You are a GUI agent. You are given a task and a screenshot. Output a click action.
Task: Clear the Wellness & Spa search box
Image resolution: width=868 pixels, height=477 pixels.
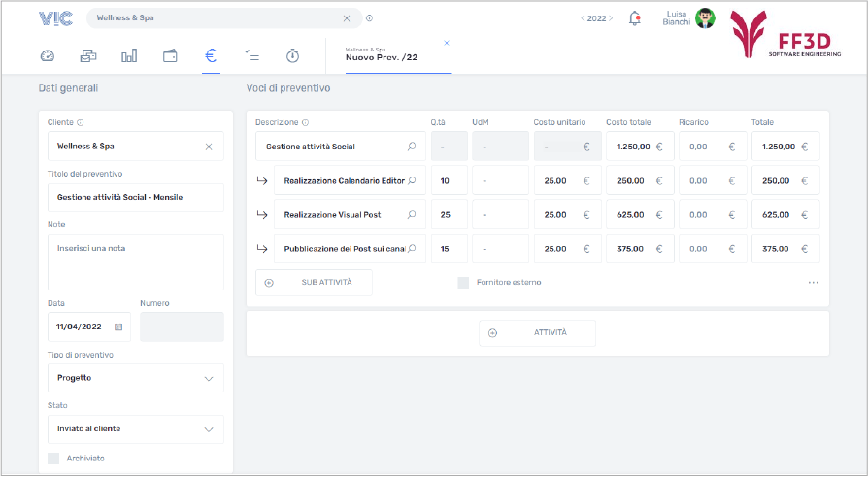point(347,18)
